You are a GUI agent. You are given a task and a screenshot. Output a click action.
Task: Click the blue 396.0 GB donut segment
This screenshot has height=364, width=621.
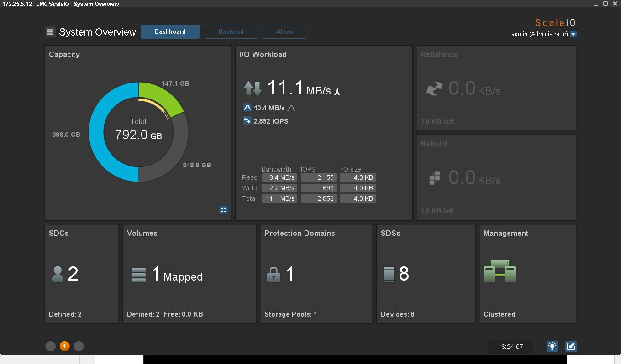(97, 132)
